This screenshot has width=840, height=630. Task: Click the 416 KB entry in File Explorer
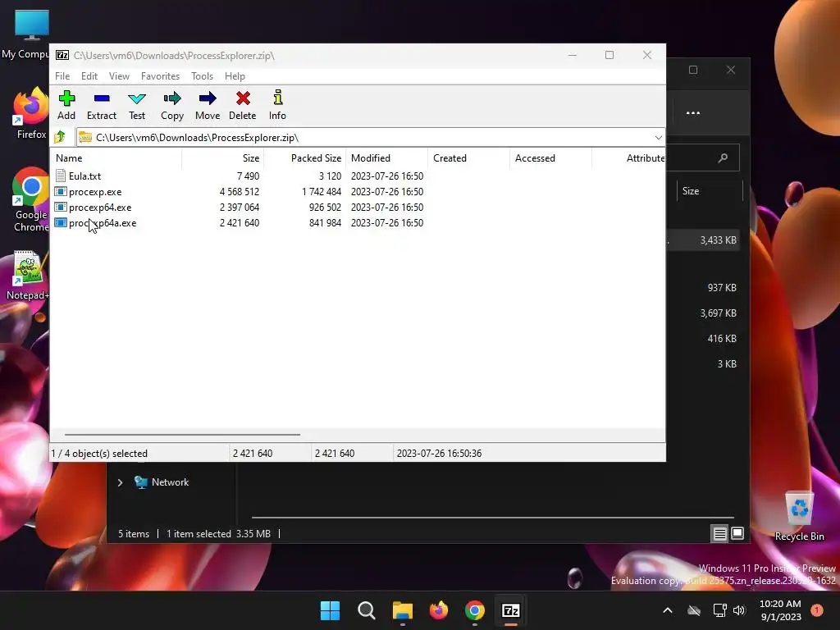click(x=722, y=339)
